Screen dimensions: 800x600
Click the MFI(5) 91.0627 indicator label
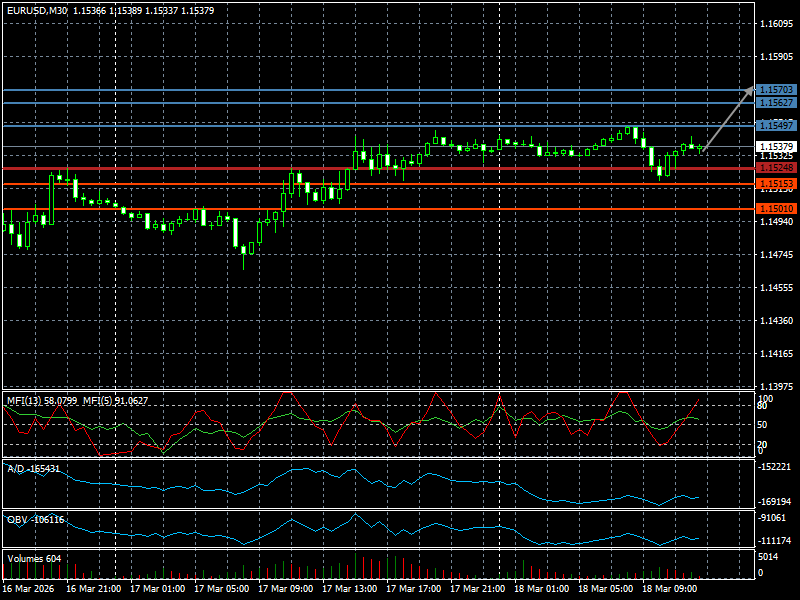[x=115, y=400]
